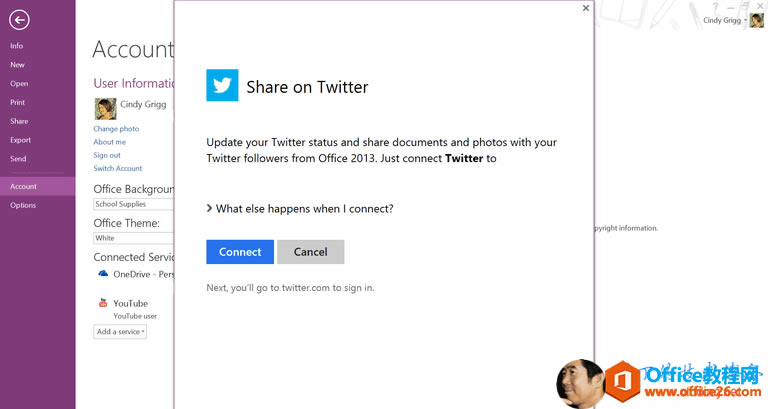Click the account avatar in title bar
This screenshot has width=768, height=409.
tap(756, 21)
